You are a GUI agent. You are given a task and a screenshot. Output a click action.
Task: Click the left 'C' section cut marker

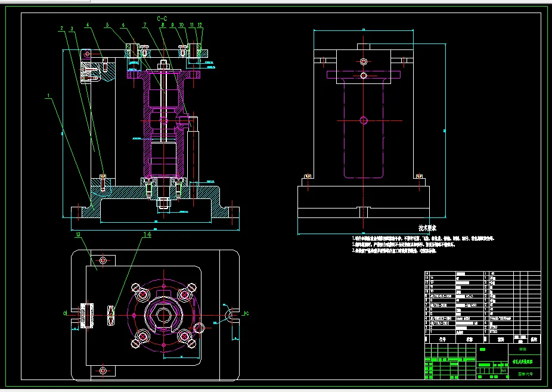65,313
